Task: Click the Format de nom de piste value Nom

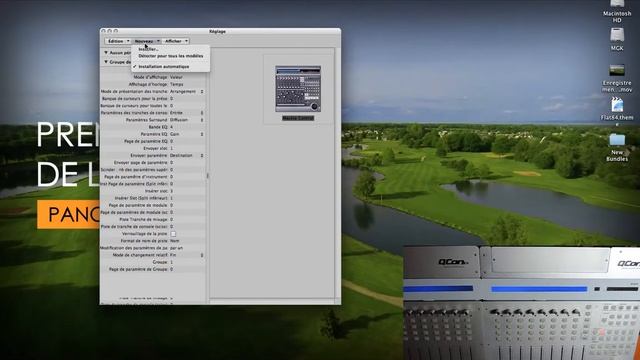Action: coord(175,241)
